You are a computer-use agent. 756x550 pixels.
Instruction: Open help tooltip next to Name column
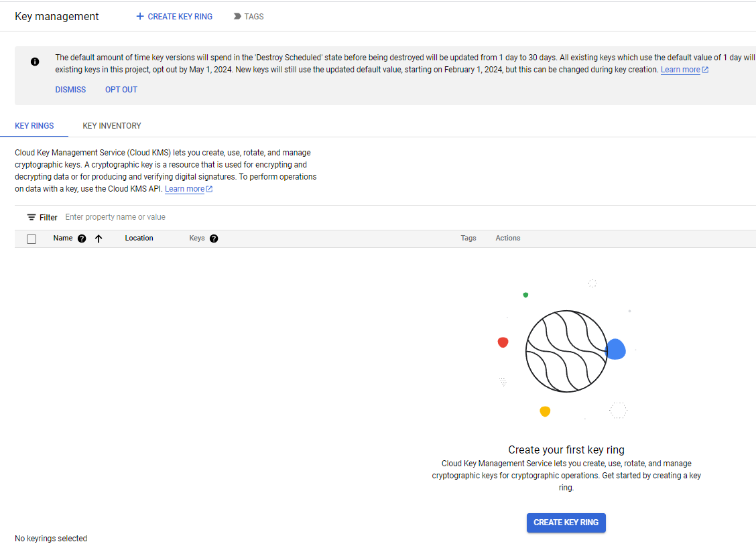tap(82, 238)
